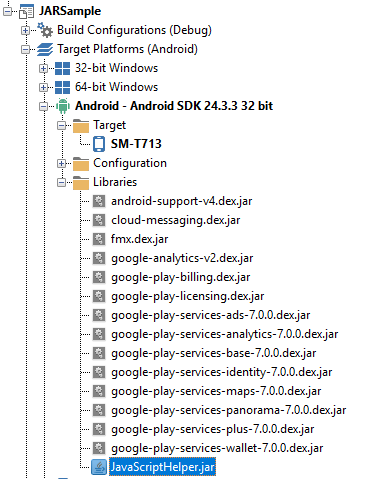Select Target Platforms (Android) label

(x=127, y=49)
